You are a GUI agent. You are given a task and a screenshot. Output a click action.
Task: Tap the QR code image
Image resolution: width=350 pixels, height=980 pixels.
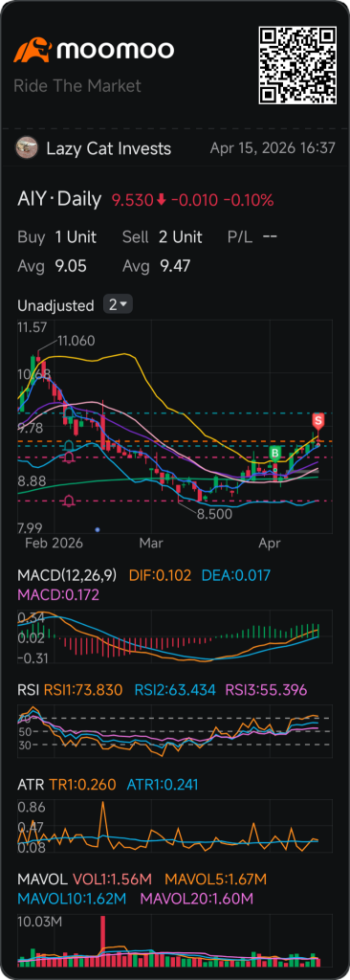click(297, 65)
